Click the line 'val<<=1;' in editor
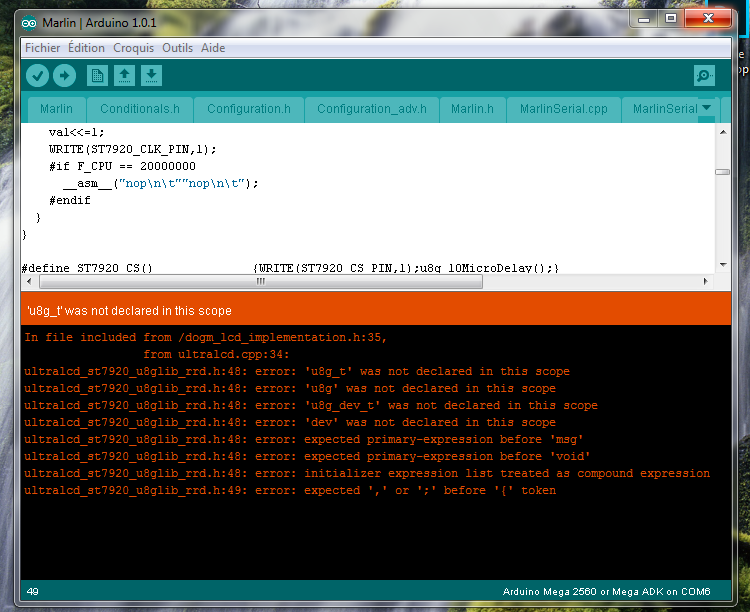Screen dimensions: 750x612 [x=77, y=132]
